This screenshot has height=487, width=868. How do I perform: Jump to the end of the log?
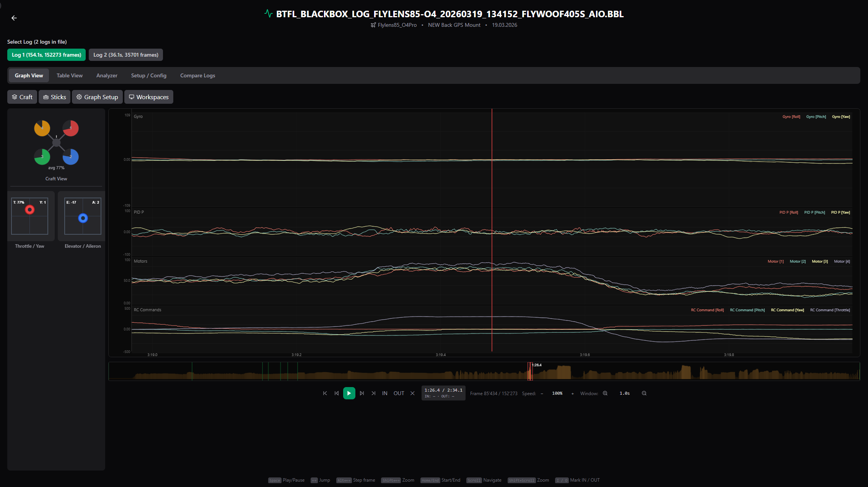(374, 393)
